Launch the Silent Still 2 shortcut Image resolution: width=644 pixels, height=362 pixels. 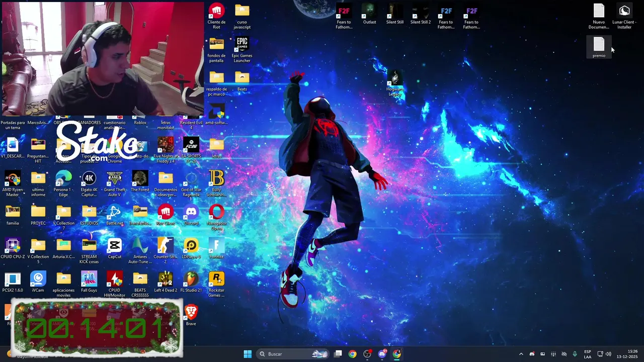point(421,14)
